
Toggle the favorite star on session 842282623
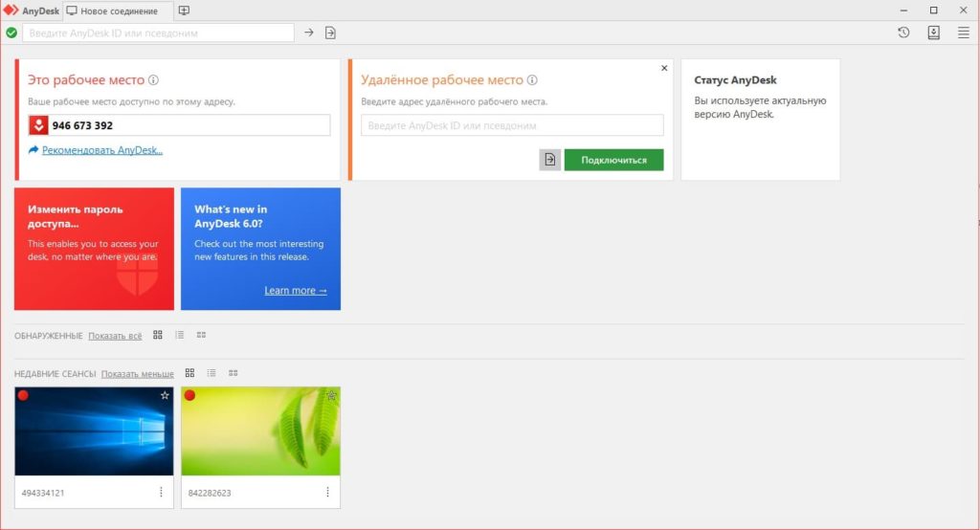click(331, 395)
